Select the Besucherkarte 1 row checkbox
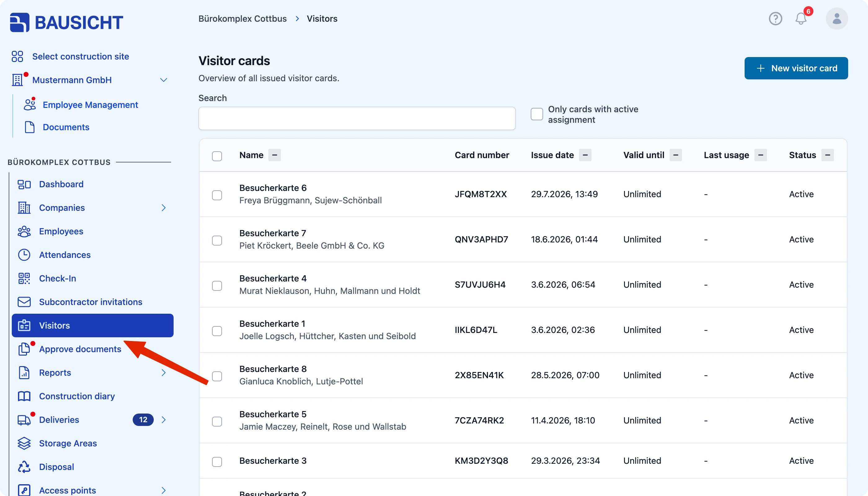This screenshot has width=868, height=496. click(x=217, y=331)
